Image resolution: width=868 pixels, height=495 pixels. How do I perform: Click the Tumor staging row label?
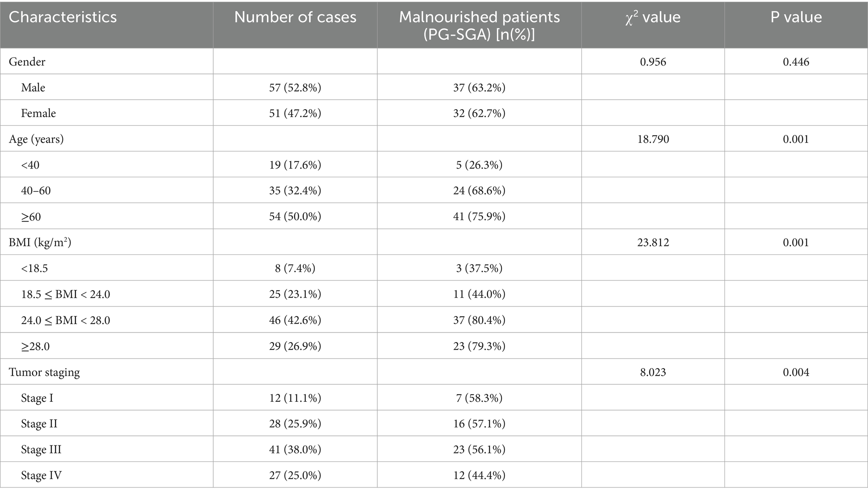44,372
